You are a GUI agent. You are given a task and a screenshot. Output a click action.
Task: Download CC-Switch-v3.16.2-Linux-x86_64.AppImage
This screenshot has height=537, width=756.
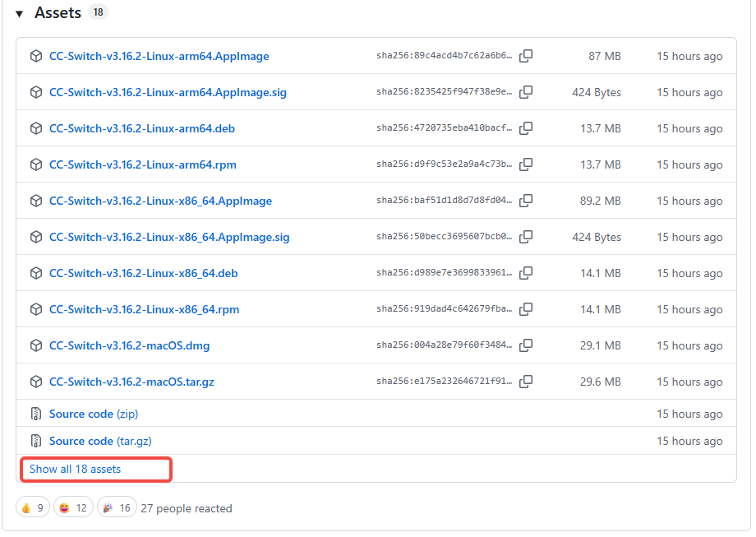click(160, 201)
